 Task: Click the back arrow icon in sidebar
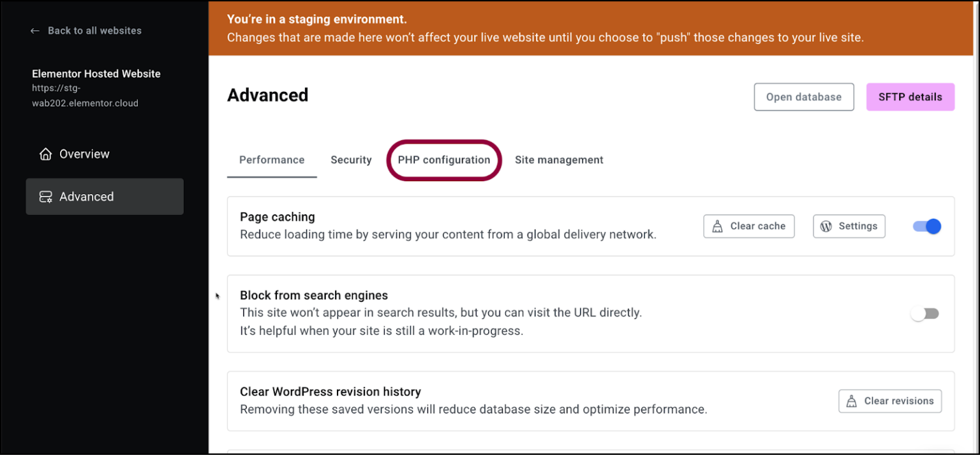point(35,31)
